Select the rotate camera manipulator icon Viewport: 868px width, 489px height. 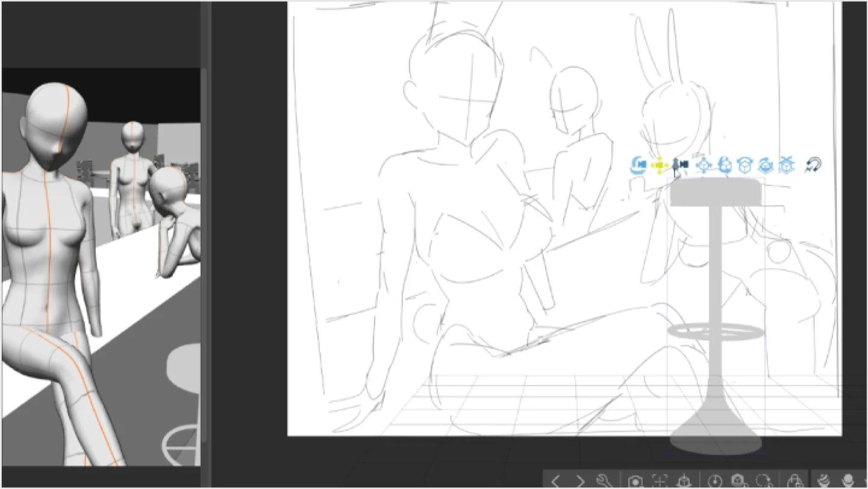tap(639, 165)
